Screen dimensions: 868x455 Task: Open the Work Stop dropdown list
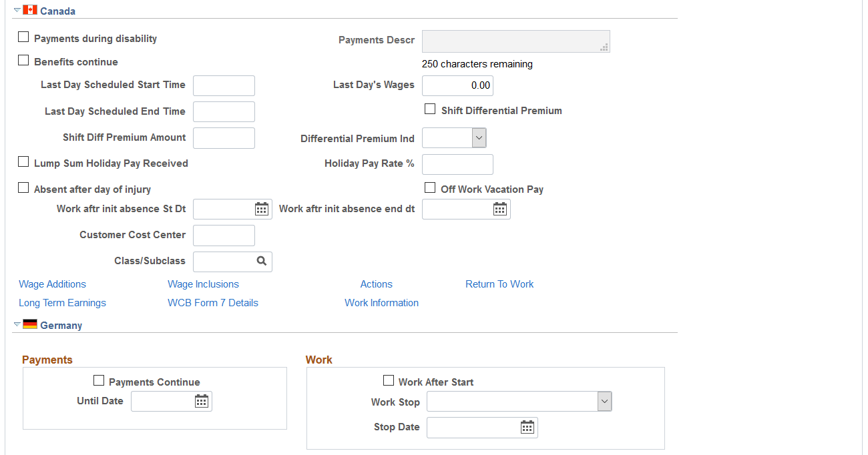[x=519, y=402]
